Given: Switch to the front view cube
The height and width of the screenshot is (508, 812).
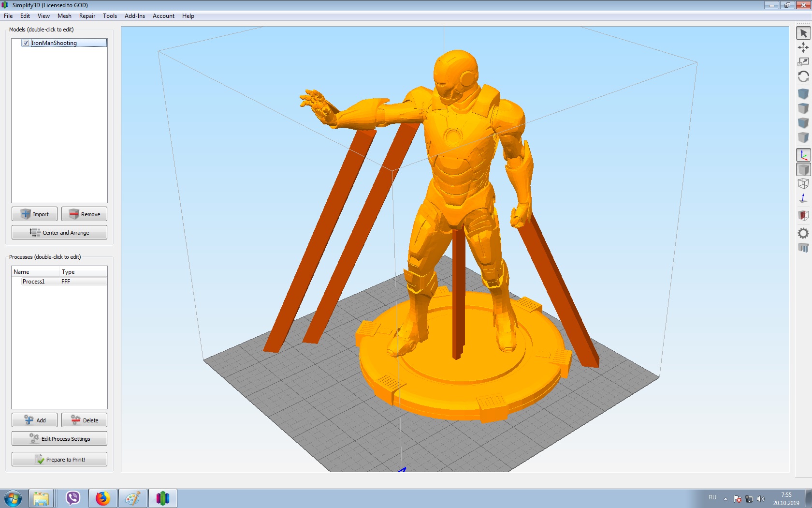Looking at the screenshot, I should [803, 122].
